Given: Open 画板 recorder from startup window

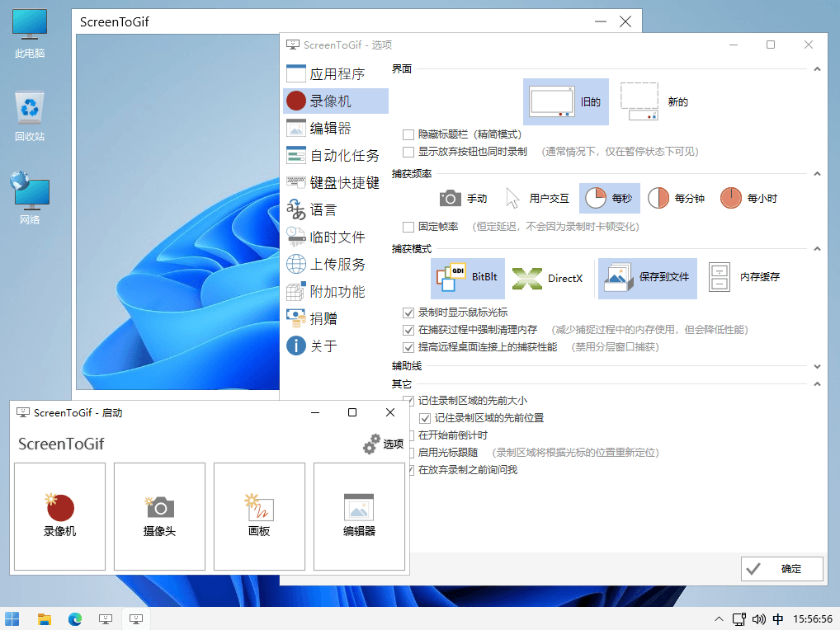Looking at the screenshot, I should [259, 516].
